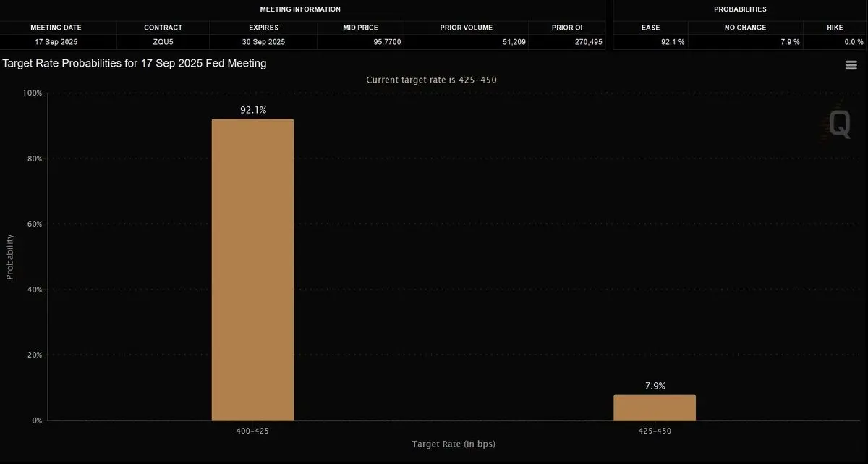
Task: Click the PRIOR OI column header
Action: pos(566,28)
